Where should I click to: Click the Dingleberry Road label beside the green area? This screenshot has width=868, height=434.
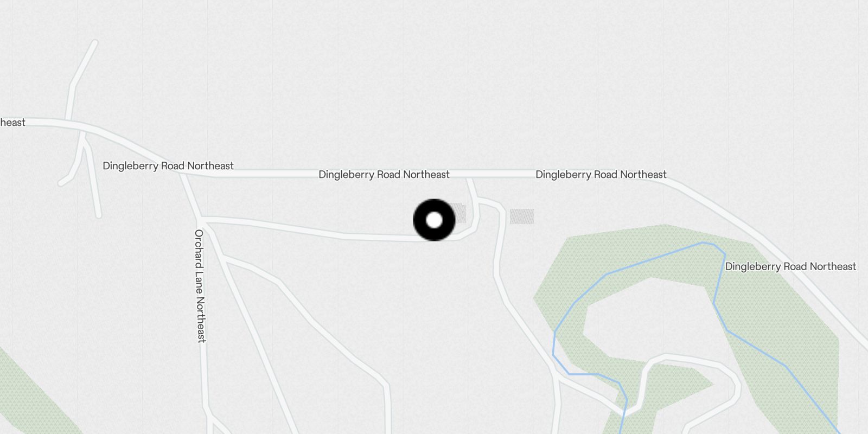(x=790, y=266)
